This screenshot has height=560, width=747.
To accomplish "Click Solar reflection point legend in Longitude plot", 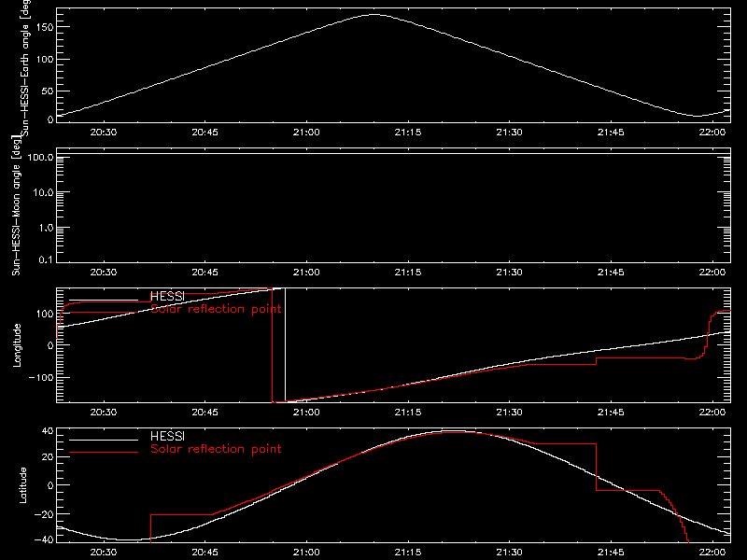I will (216, 309).
